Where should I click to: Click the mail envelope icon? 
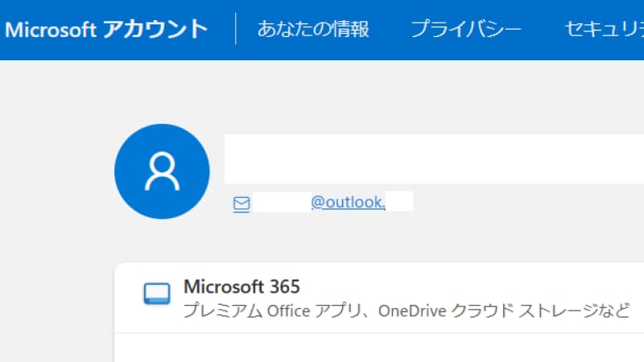coord(242,204)
